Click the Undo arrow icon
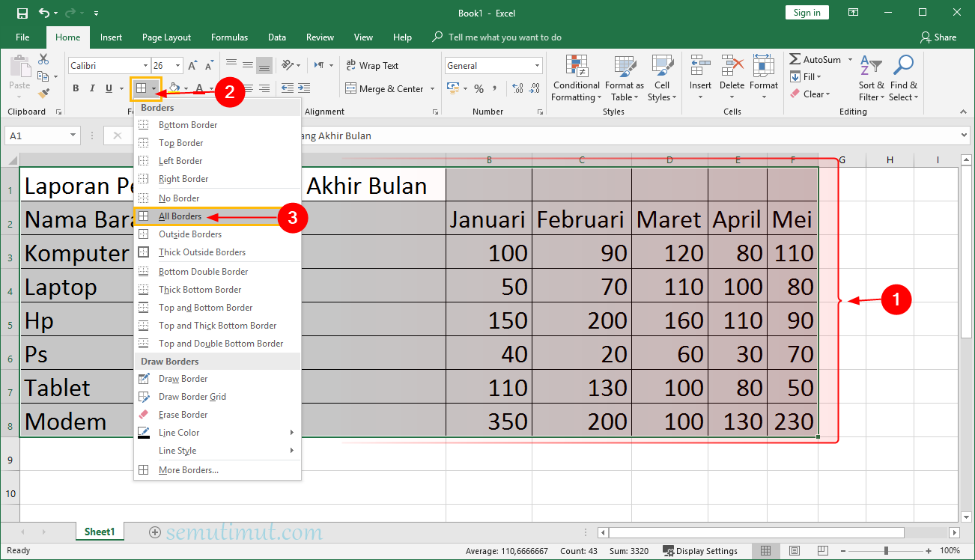This screenshot has width=975, height=560. 43,13
